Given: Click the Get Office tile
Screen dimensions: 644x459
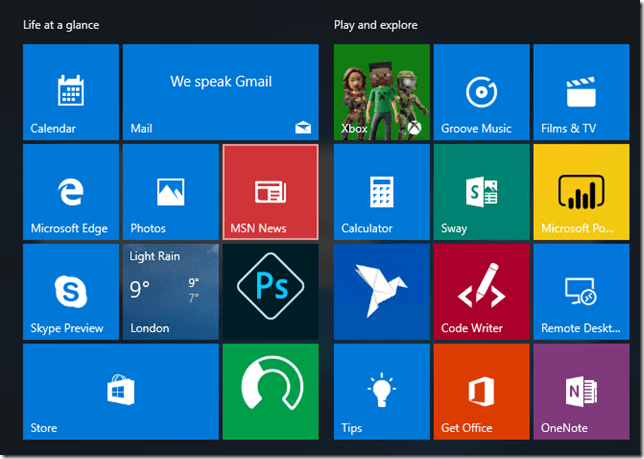Looking at the screenshot, I should pos(481,392).
